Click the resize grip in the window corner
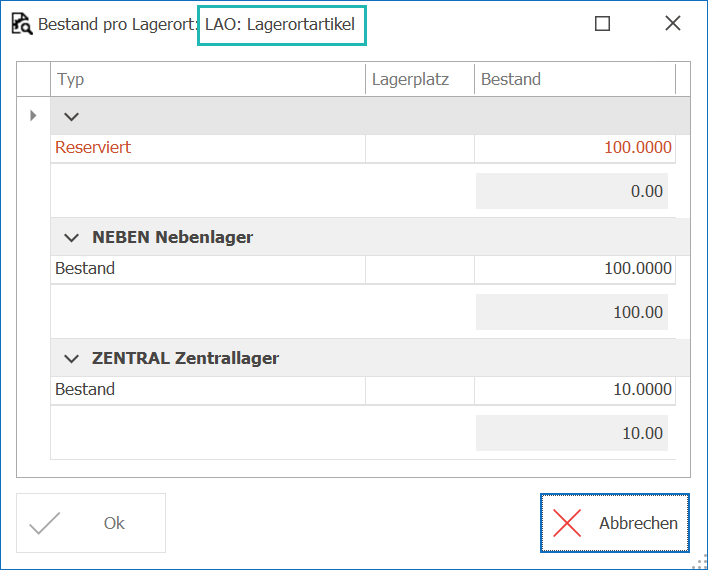This screenshot has height=570, width=708. pos(699,561)
